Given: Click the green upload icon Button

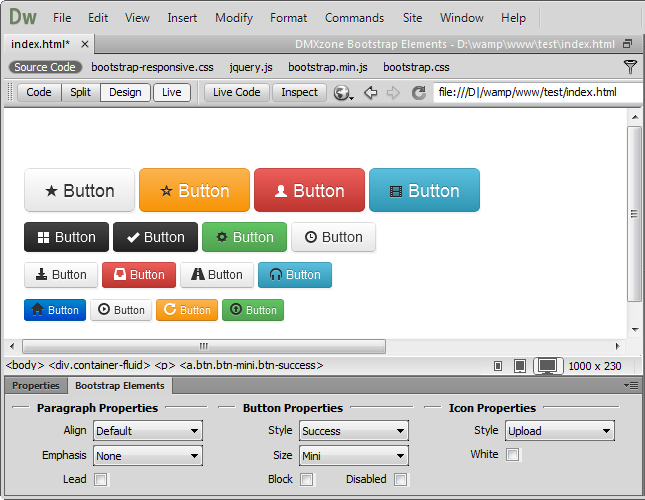Looking at the screenshot, I should pyautogui.click(x=253, y=310).
